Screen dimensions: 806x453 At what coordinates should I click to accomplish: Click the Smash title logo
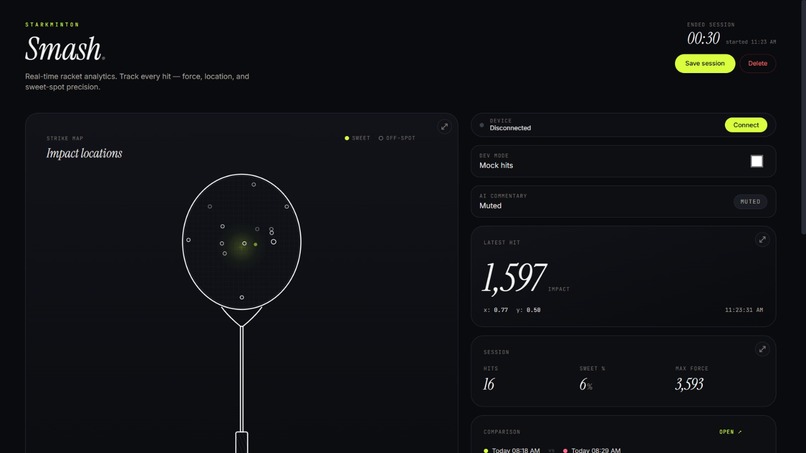tap(65, 49)
